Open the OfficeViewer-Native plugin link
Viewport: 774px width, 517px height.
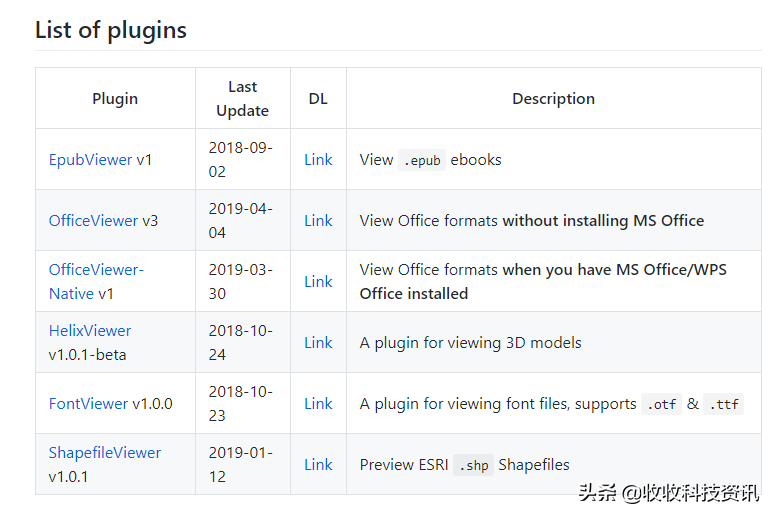tap(96, 269)
